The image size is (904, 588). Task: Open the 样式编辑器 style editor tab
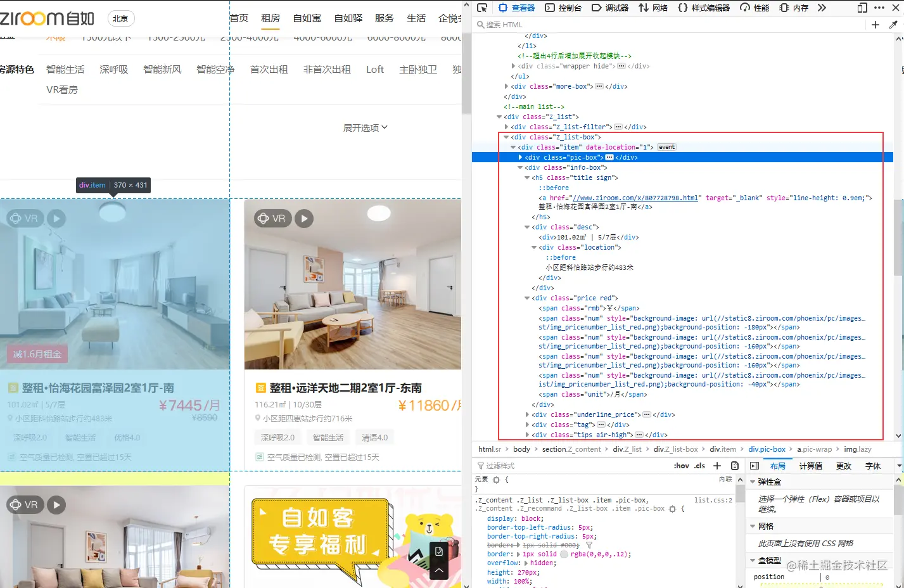pos(704,8)
